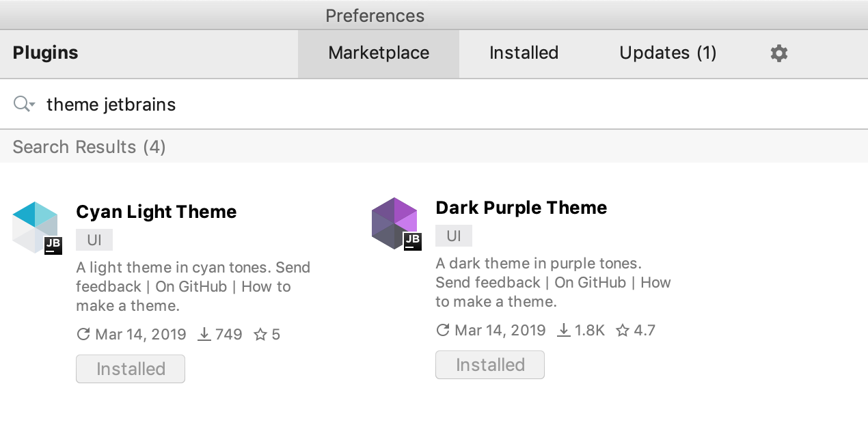Open the Updates (1) tab
This screenshot has width=868, height=429.
(x=668, y=53)
